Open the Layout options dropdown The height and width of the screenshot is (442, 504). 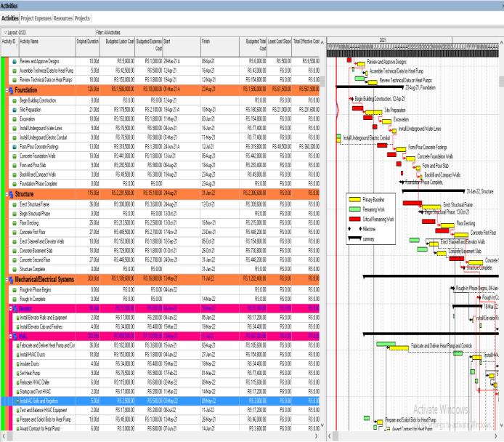5,33
